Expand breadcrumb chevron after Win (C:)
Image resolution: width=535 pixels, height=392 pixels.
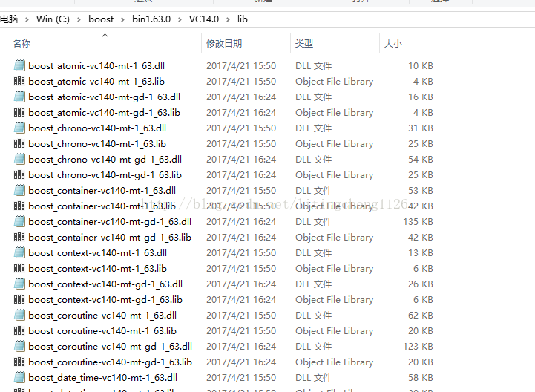79,19
